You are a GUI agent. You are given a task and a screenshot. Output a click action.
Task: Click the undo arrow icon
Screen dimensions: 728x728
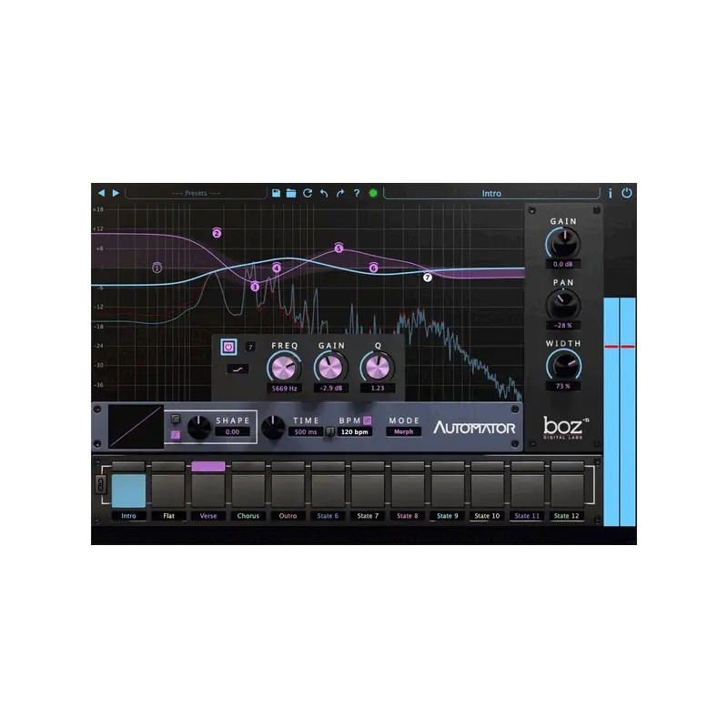tap(324, 193)
